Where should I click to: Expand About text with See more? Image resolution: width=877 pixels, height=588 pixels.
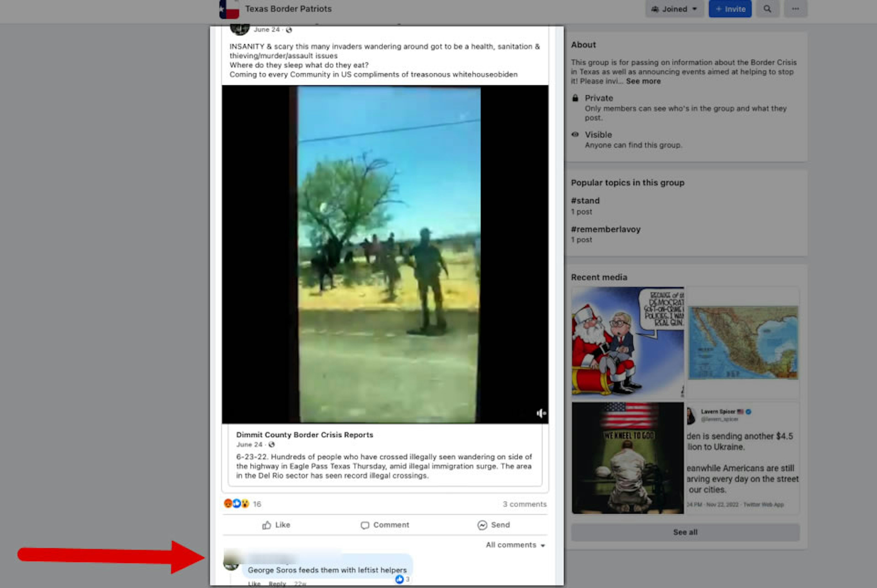click(643, 81)
